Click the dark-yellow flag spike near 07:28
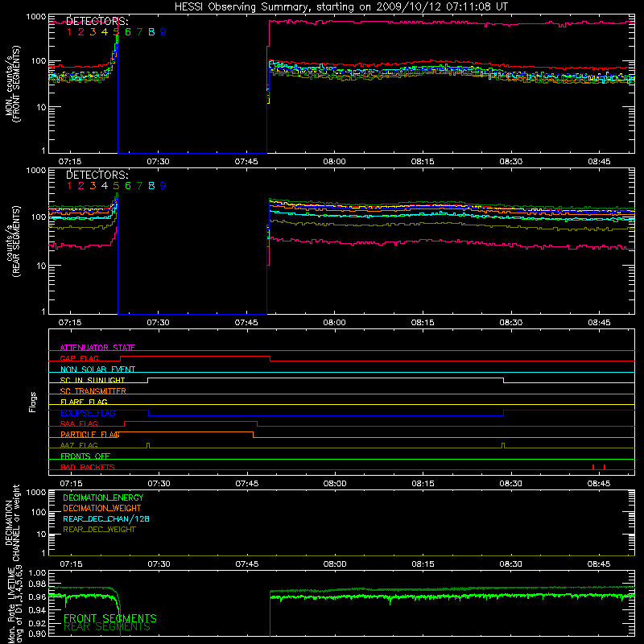This screenshot has height=644, width=644. (x=148, y=446)
